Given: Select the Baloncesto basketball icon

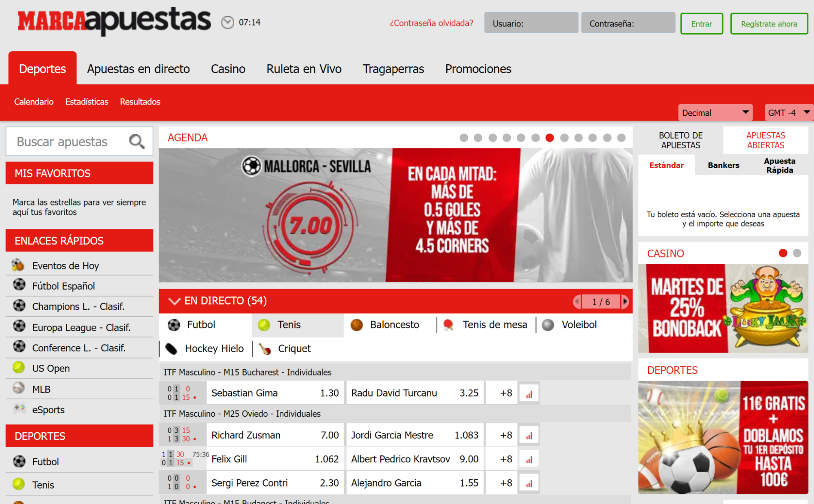Looking at the screenshot, I should (x=356, y=325).
